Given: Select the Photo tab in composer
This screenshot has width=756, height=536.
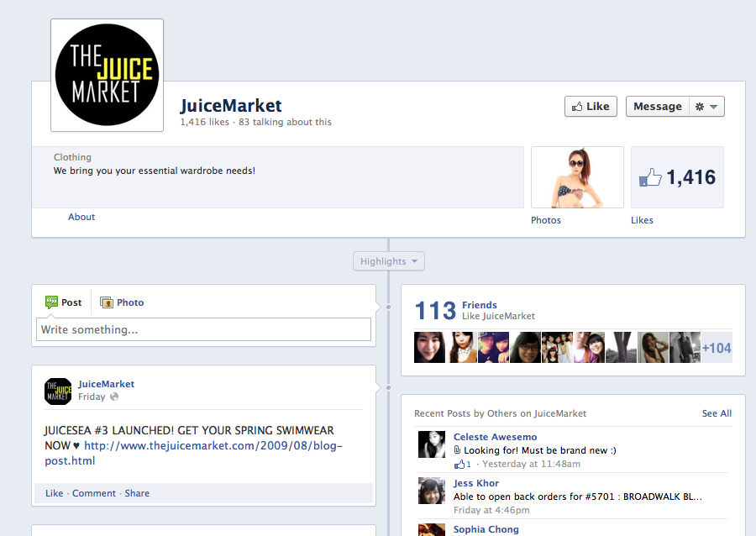Looking at the screenshot, I should point(122,302).
